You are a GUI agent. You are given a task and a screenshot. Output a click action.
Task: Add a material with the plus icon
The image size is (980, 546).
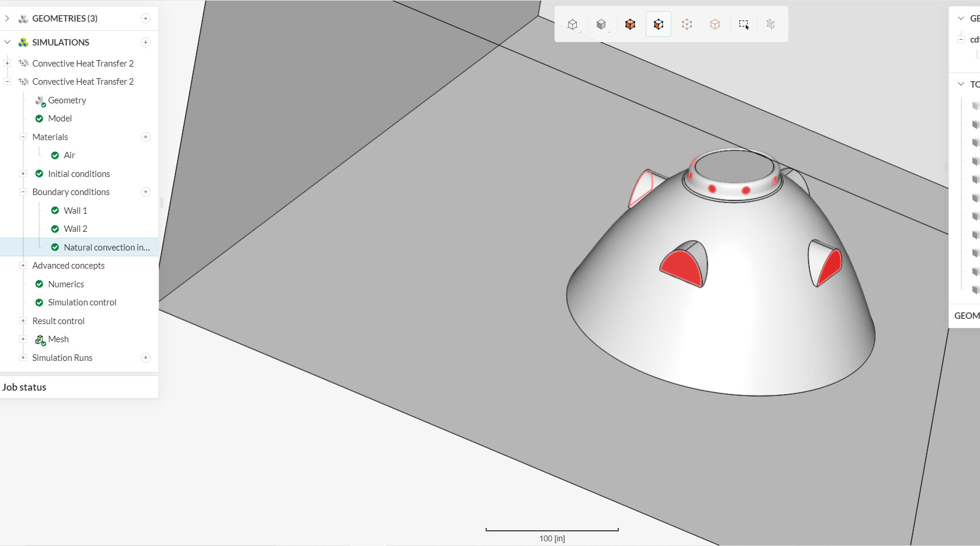click(146, 137)
